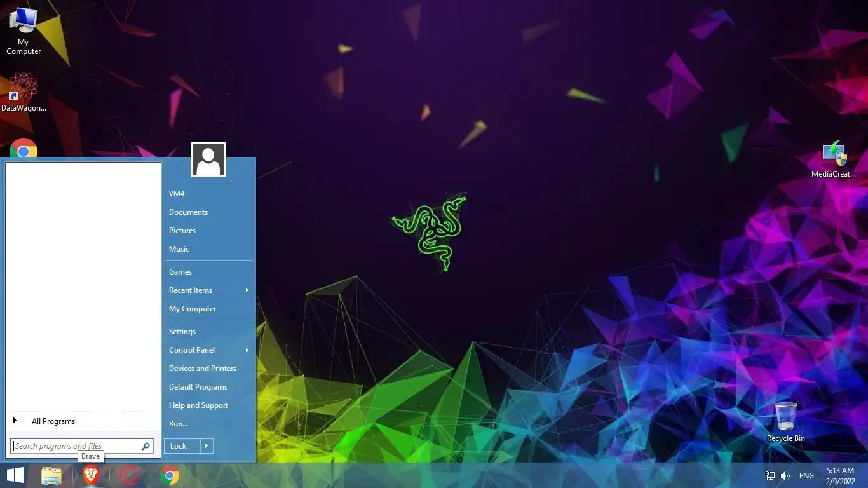Expand the Recent Items submenu arrow

pyautogui.click(x=247, y=290)
